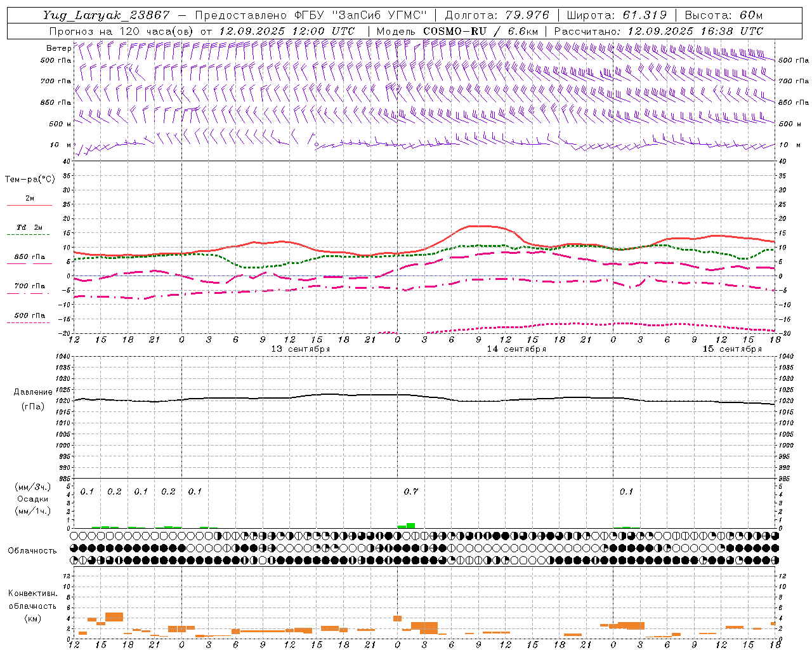This screenshot has height=650, width=812.
Task: Click the 10 м wind level label on left
Action: tap(61, 145)
